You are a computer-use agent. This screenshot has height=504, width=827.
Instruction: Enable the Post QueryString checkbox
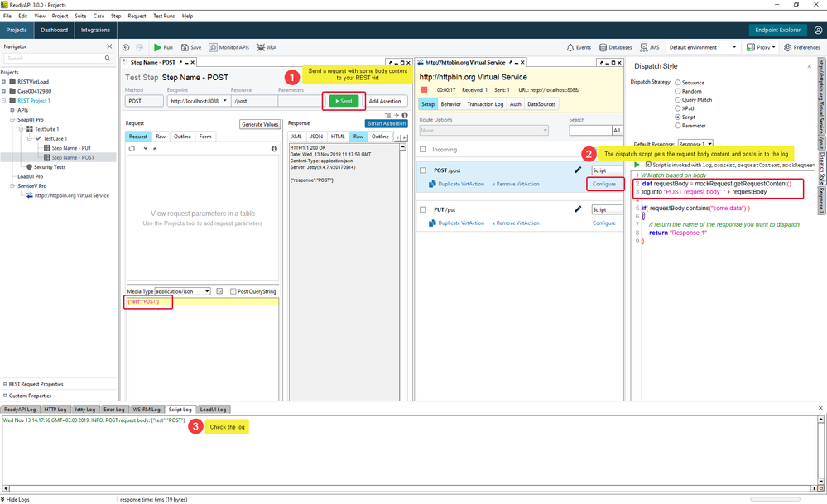point(233,291)
